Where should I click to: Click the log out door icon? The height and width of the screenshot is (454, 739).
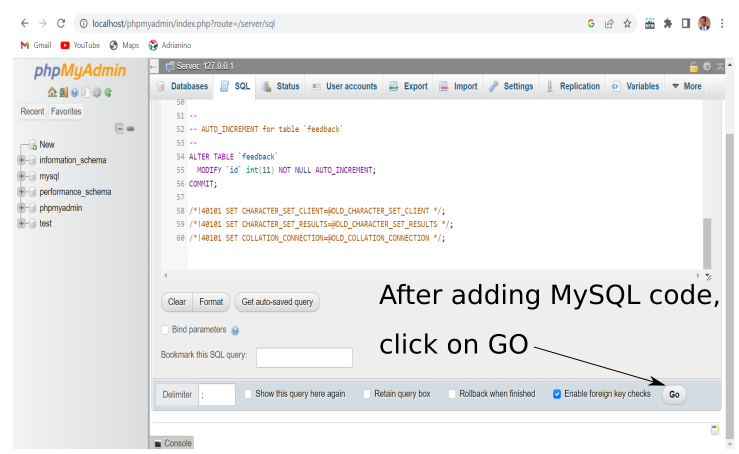(x=64, y=92)
